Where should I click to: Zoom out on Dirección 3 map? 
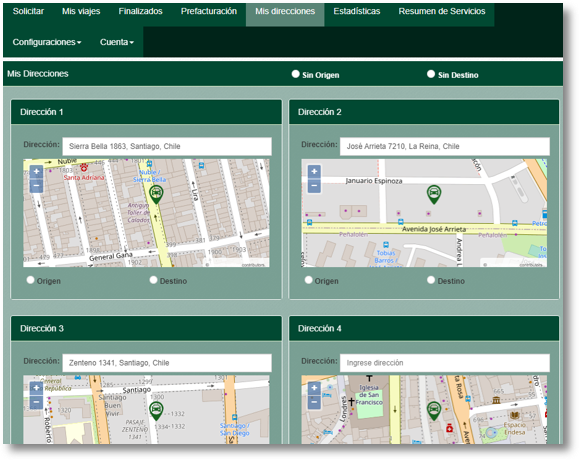point(36,402)
